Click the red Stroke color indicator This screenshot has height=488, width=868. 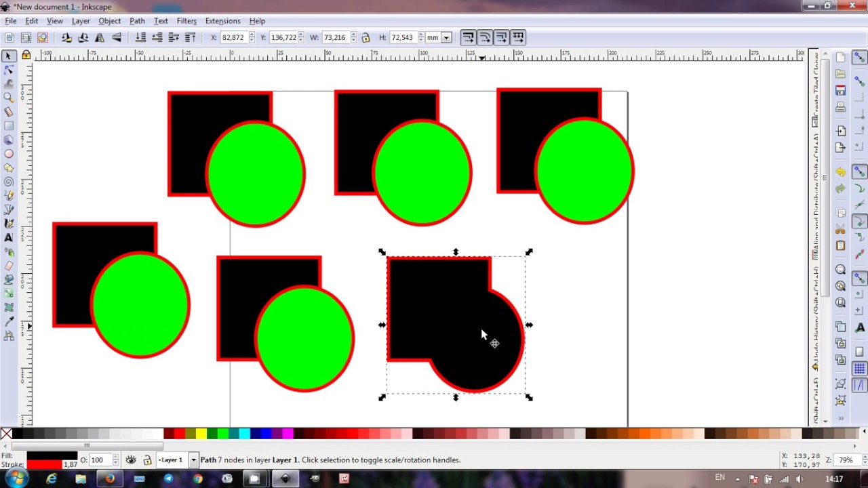[45, 464]
